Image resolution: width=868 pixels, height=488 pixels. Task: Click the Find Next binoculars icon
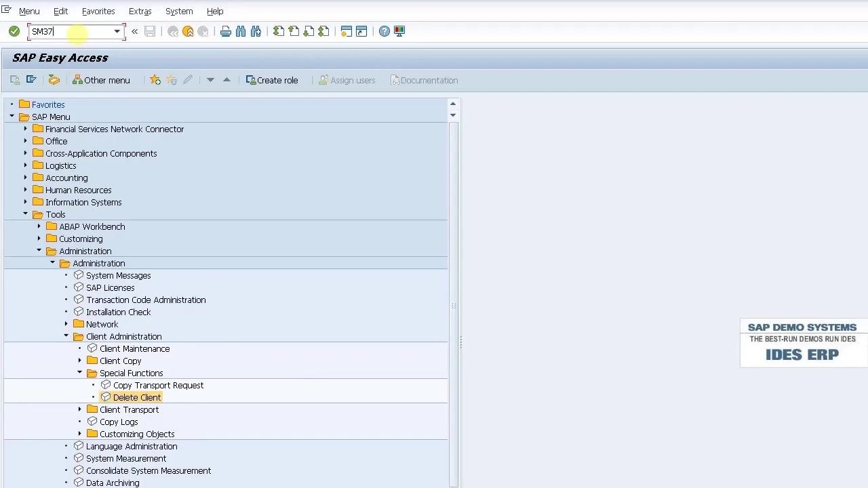pyautogui.click(x=256, y=31)
